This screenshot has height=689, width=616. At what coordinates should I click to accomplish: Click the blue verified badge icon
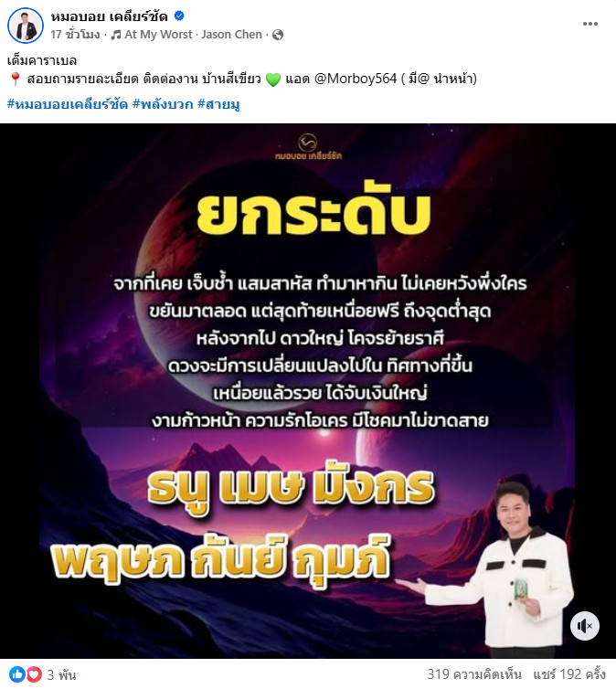point(179,16)
